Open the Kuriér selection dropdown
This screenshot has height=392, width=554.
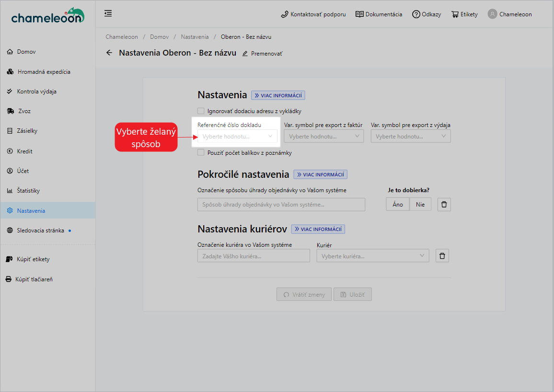pos(372,256)
